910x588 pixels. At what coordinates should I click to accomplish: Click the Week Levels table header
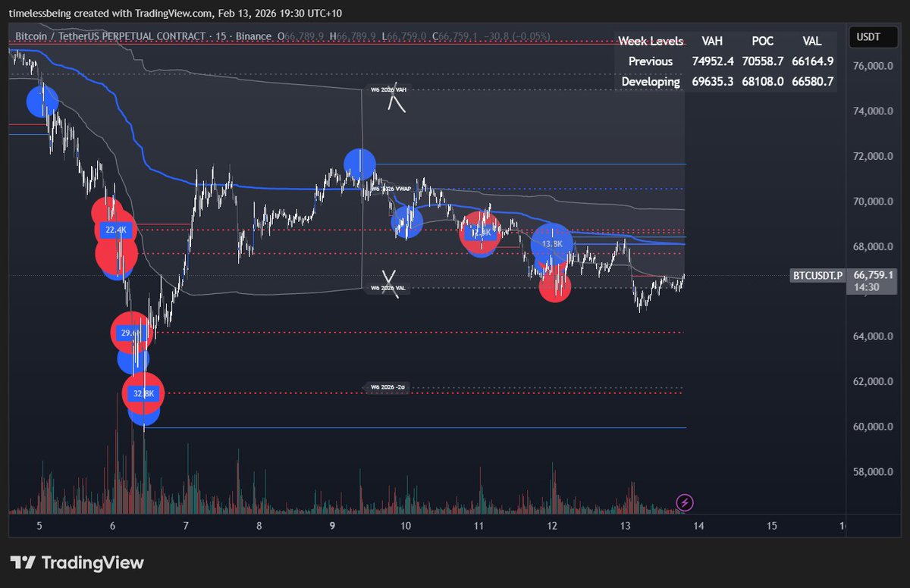[651, 41]
